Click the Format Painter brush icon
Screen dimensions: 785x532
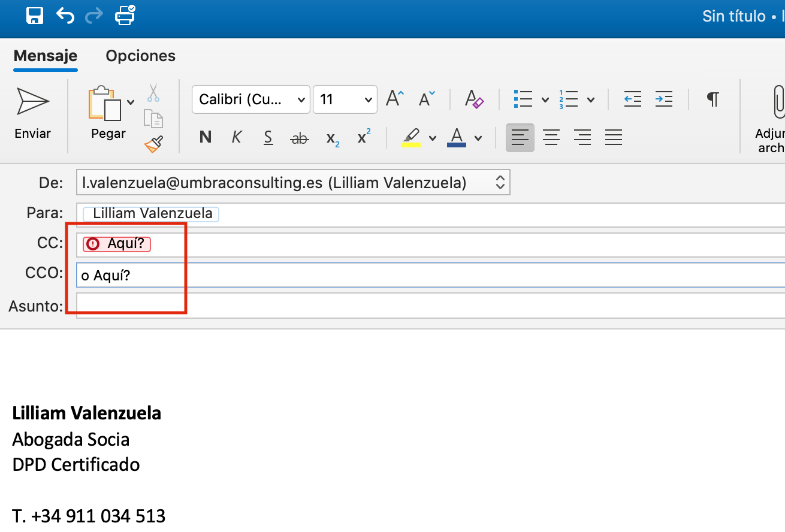pos(153,144)
